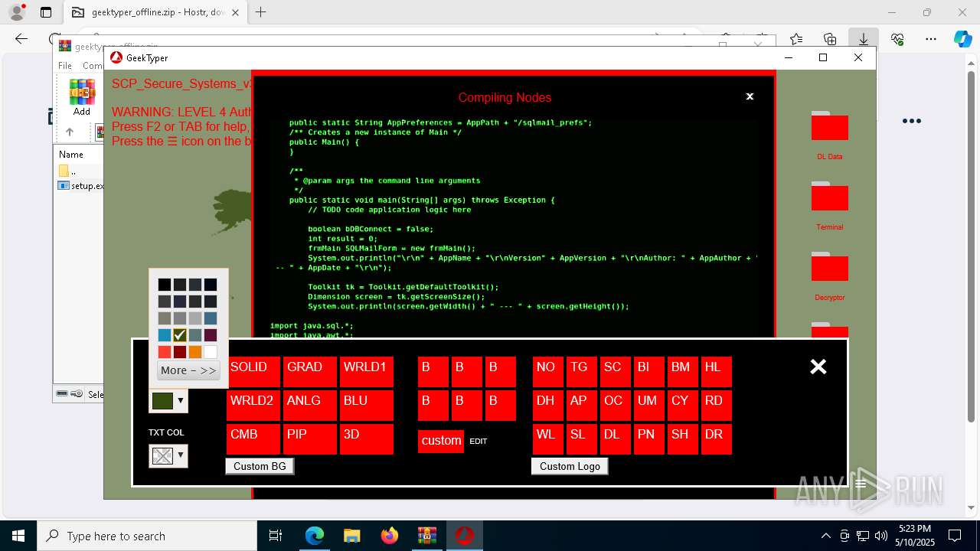Click the Windows Start button

tap(18, 536)
